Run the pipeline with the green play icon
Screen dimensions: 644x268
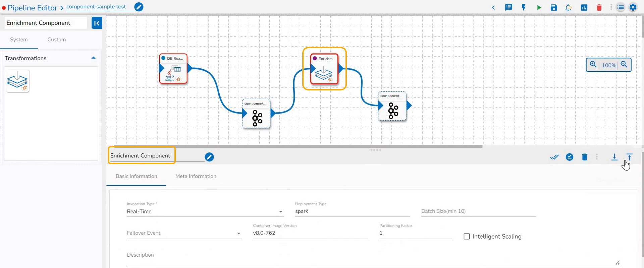pos(539,7)
